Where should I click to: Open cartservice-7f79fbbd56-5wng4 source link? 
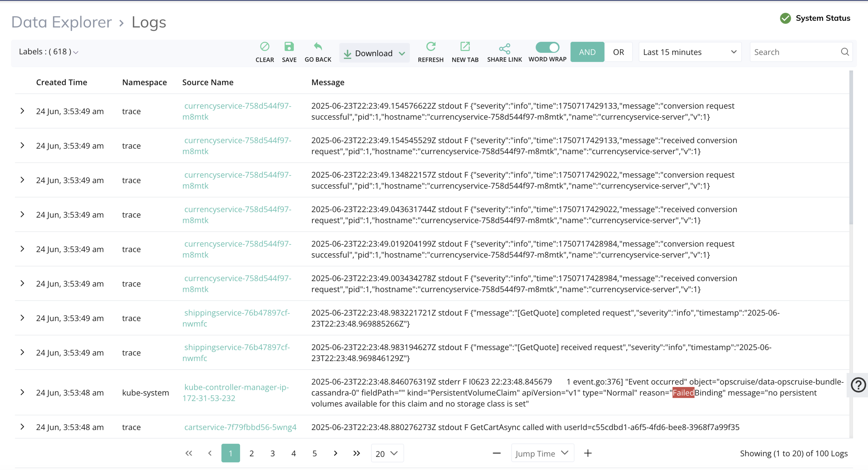(240, 427)
